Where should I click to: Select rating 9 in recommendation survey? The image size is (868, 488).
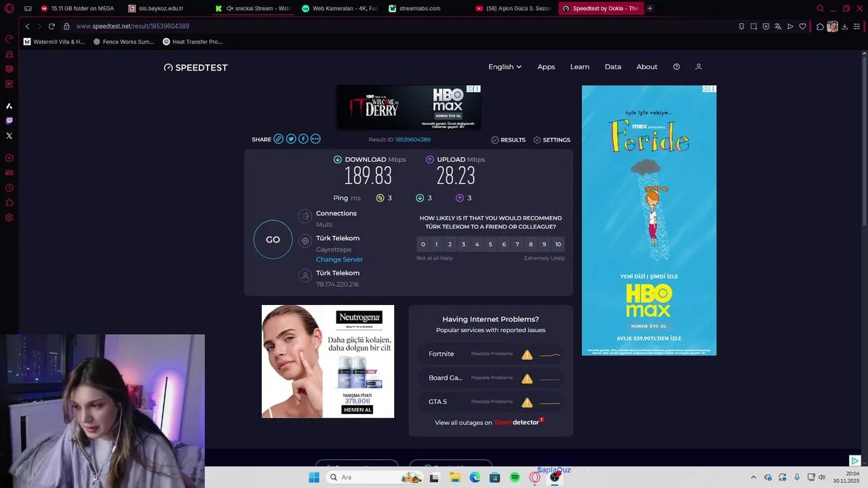tap(545, 245)
